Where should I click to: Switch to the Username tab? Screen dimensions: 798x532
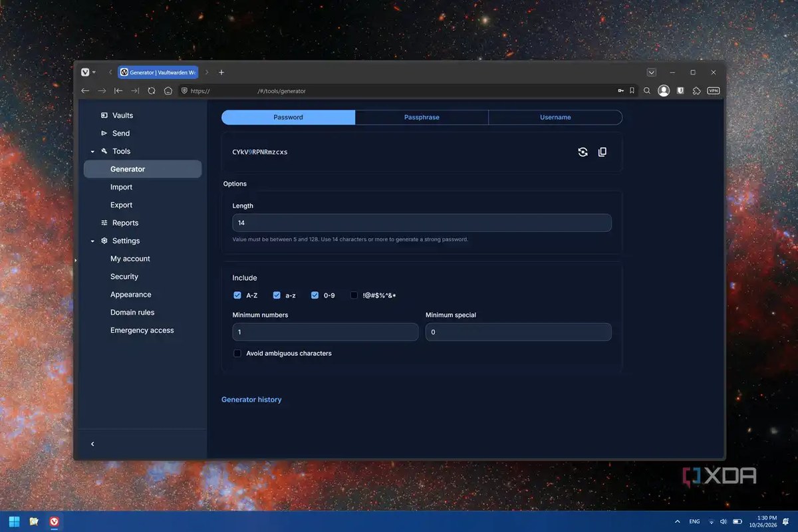coord(555,117)
